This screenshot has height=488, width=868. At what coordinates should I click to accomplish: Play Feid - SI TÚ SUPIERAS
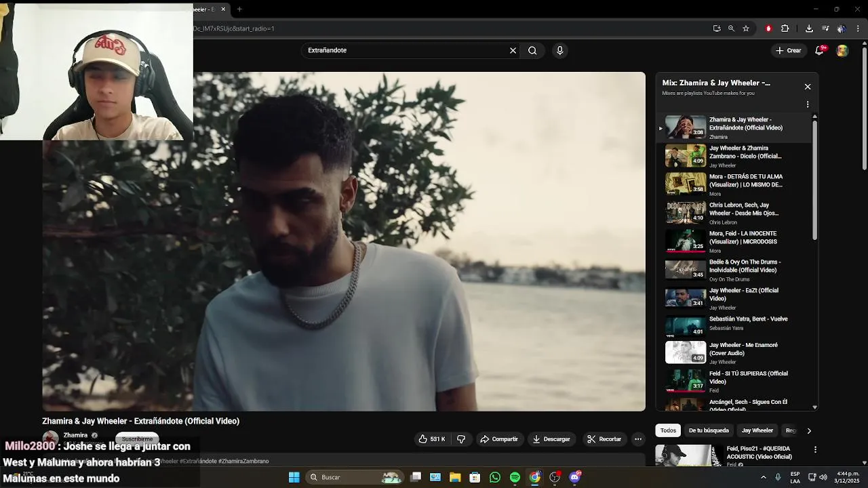(734, 382)
